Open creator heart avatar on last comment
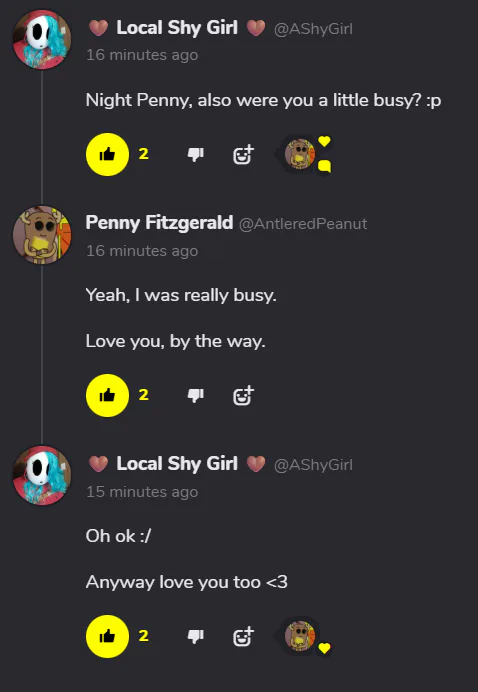Image resolution: width=478 pixels, height=692 pixels. click(300, 636)
